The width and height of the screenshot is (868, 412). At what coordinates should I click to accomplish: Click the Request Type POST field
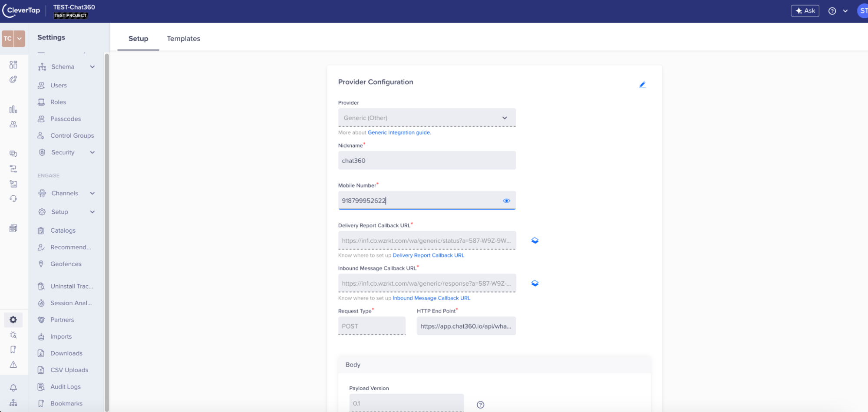pyautogui.click(x=372, y=326)
